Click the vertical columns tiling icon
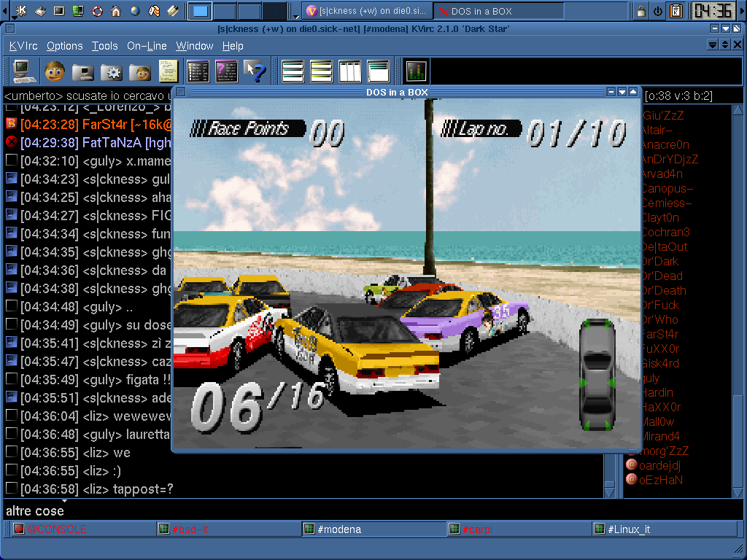Viewport: 747px width, 560px height. pos(350,71)
